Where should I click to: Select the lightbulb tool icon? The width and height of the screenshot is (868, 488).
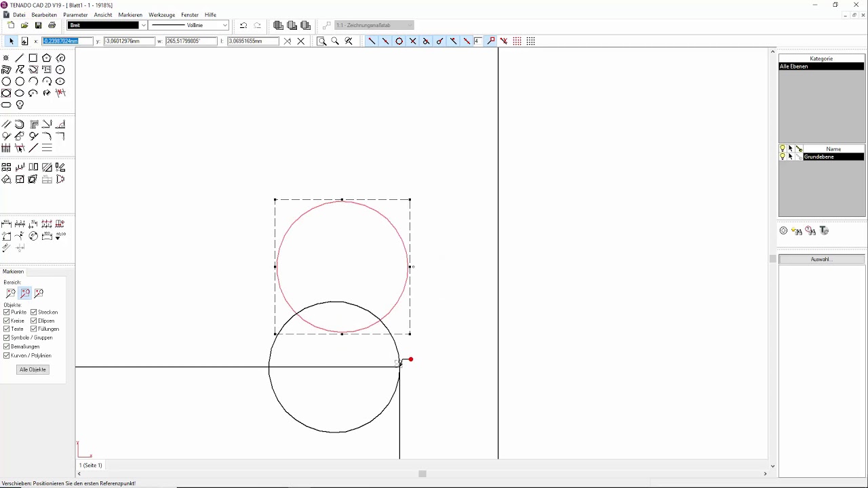click(x=20, y=105)
